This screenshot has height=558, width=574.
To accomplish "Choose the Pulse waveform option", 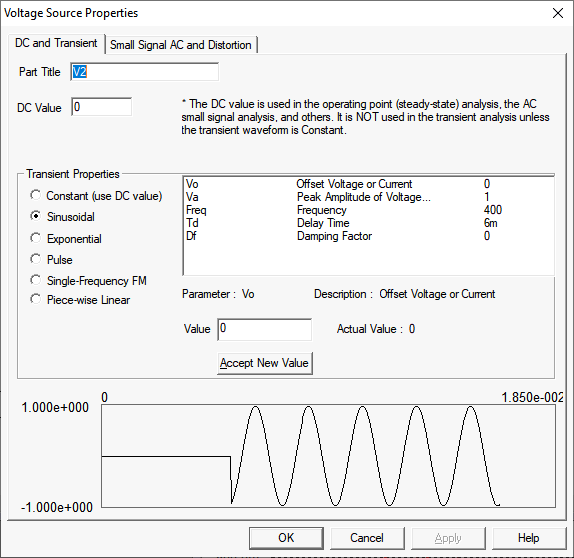I will [x=51, y=260].
